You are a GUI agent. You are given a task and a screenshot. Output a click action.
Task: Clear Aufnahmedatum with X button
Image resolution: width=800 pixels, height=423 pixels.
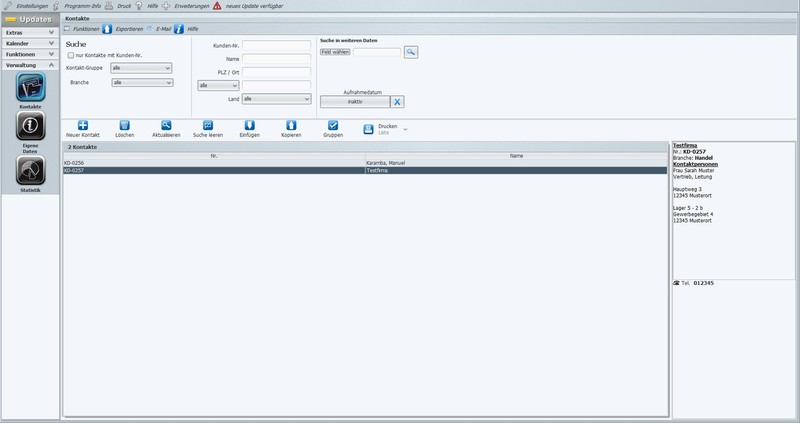tap(397, 102)
